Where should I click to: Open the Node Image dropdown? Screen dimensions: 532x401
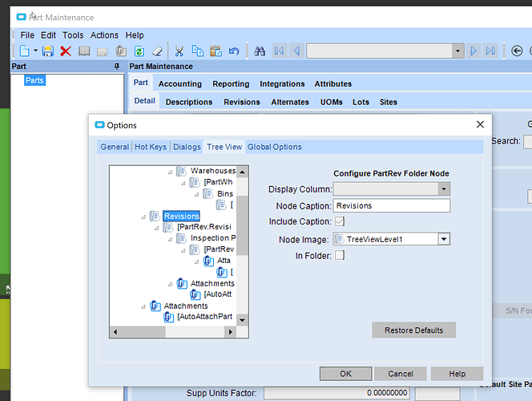pos(444,239)
